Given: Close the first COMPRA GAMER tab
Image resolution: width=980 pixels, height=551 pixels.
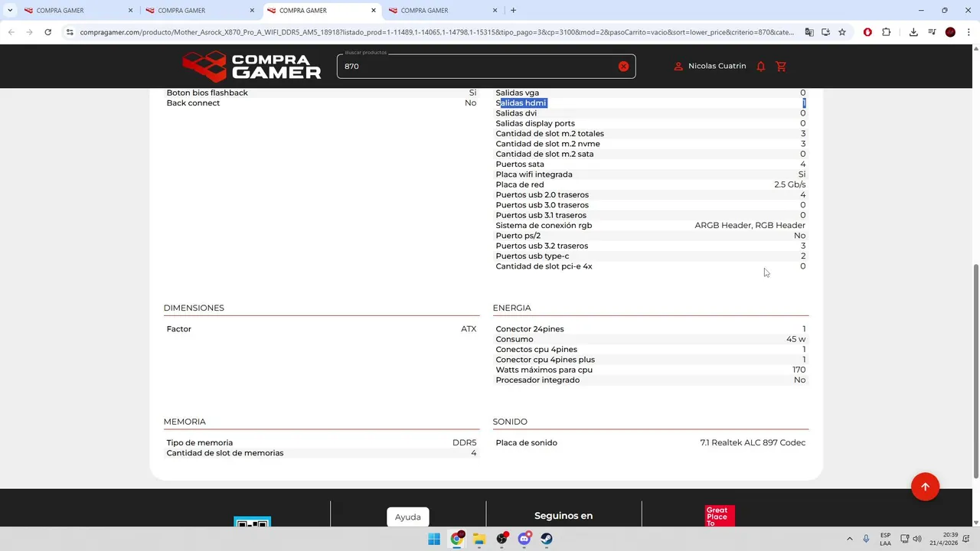Looking at the screenshot, I should click(130, 11).
